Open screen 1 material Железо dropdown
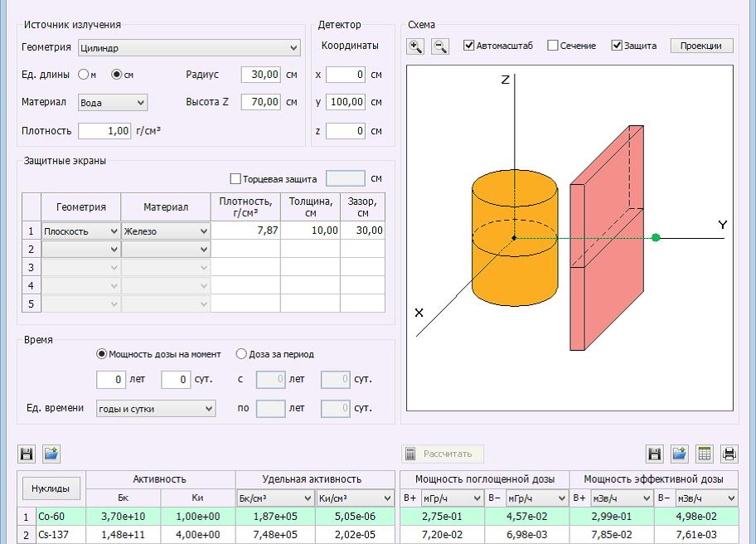The image size is (756, 544). coord(166,231)
